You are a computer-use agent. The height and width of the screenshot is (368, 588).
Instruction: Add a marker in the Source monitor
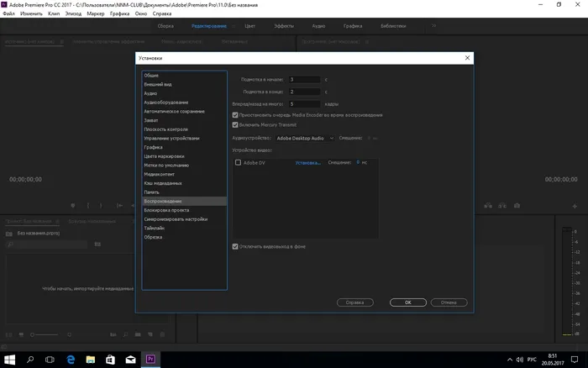click(73, 206)
